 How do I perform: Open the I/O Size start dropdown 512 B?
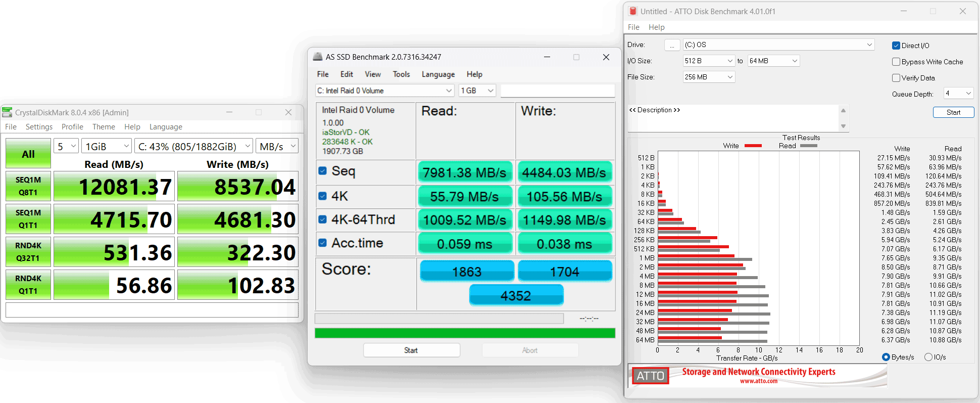(709, 61)
